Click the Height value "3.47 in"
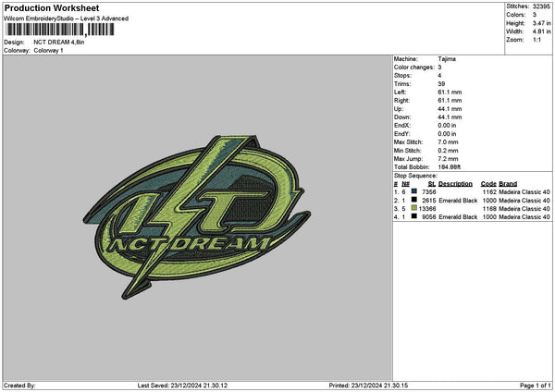Viewport: 555px width, 392px height. pyautogui.click(x=541, y=23)
